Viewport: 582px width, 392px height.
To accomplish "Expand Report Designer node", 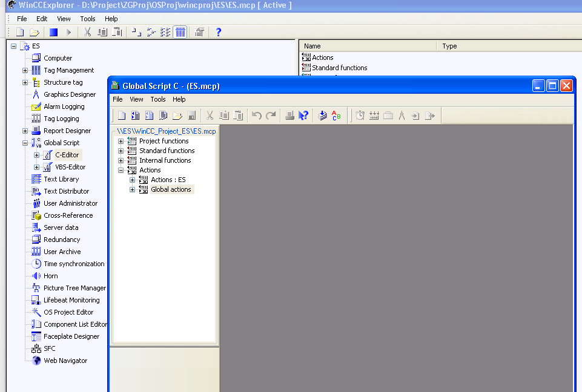I will (x=25, y=131).
